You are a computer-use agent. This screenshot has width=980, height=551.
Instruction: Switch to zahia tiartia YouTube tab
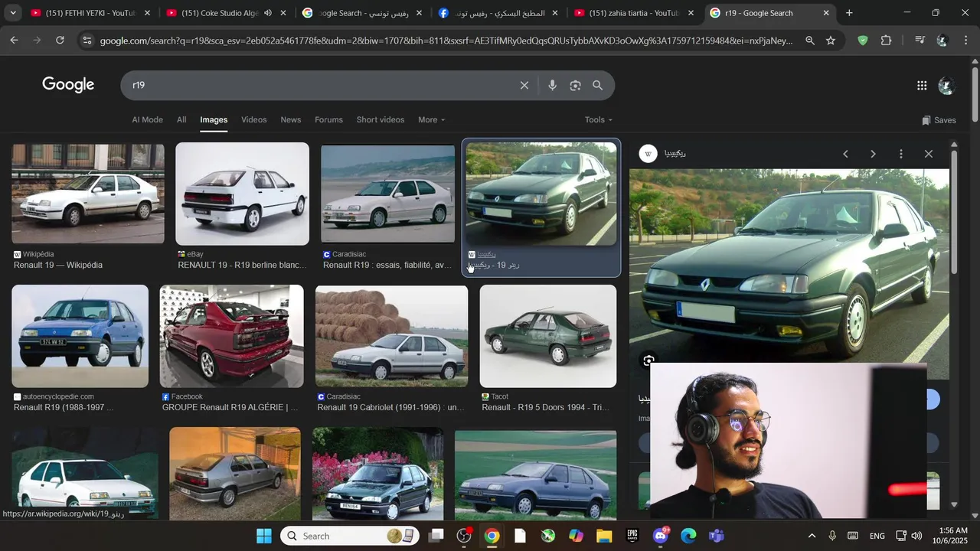pyautogui.click(x=634, y=13)
